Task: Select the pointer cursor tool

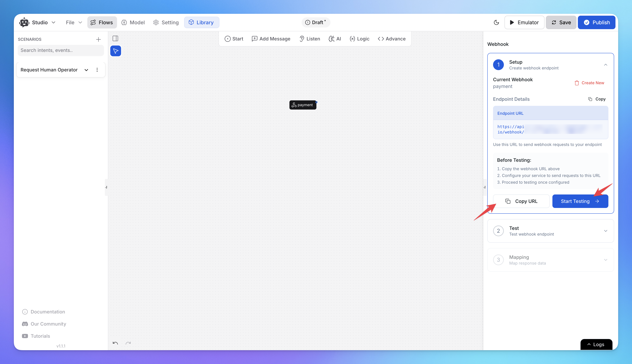Action: [116, 51]
